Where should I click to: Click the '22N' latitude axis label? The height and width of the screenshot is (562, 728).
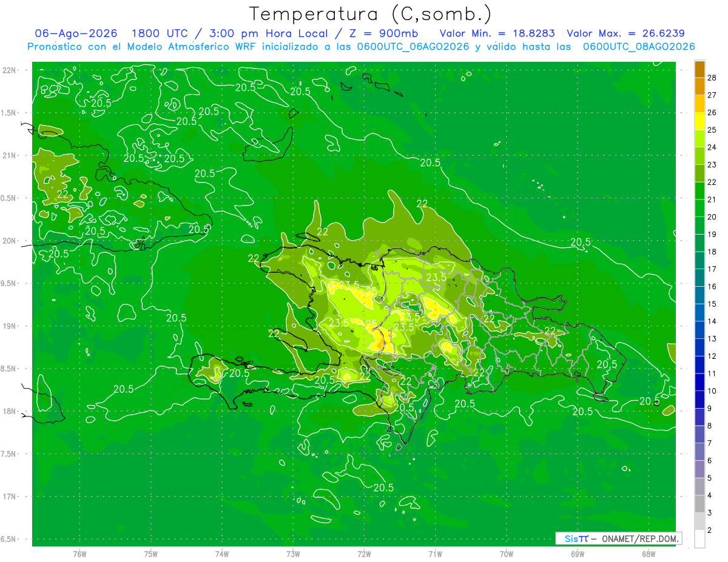click(10, 70)
